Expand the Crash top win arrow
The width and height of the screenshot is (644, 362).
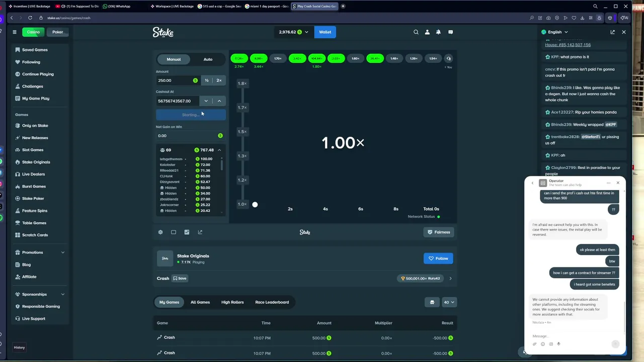(x=450, y=279)
